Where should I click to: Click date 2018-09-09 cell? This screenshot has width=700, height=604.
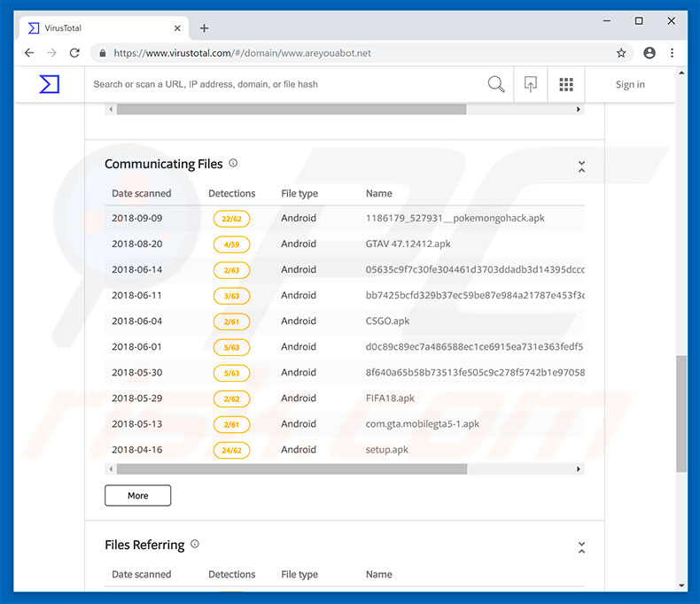tap(137, 218)
